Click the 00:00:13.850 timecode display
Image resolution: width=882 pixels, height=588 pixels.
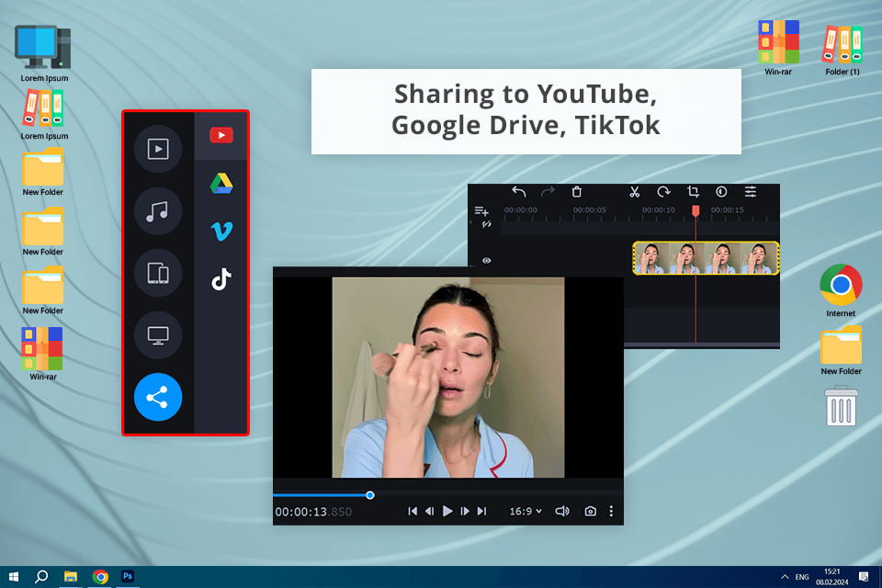[313, 512]
